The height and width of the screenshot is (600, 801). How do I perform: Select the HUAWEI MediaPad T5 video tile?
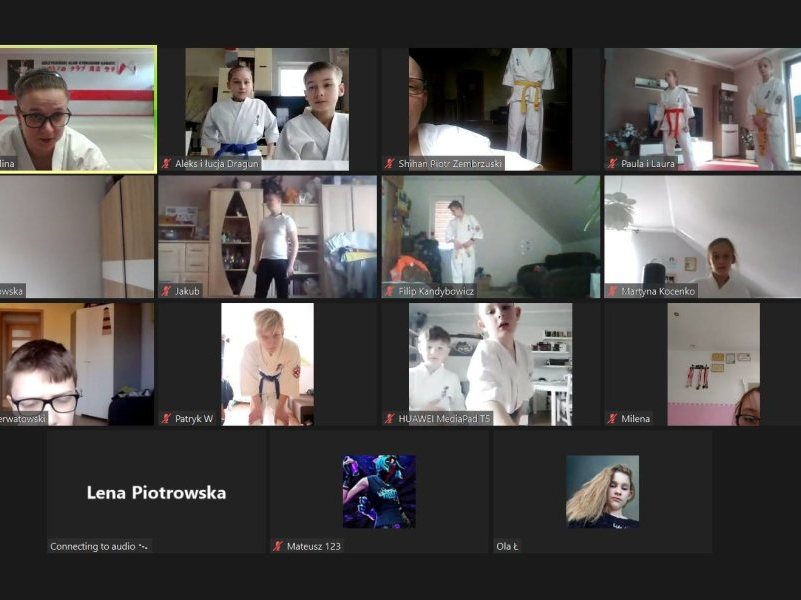490,365
